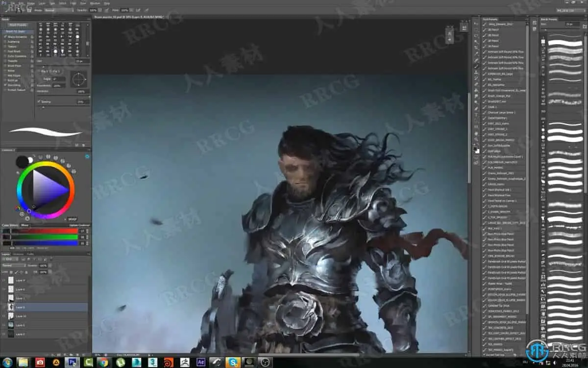Screen dimensions: 588x368
Task: Enable the Color Dynamics checkbox
Action: pos(5,56)
